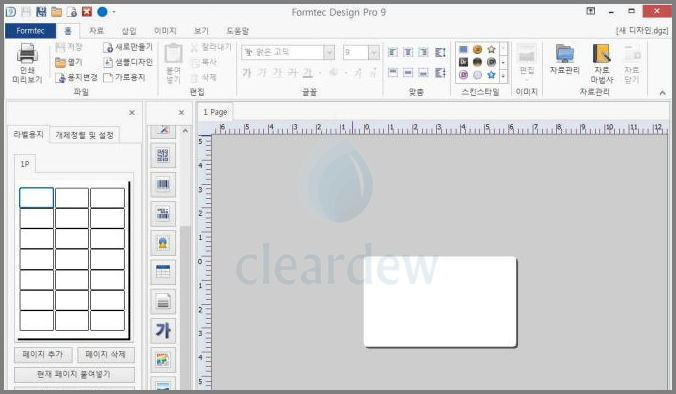This screenshot has height=394, width=676.
Task: Apply the blue star skin style
Action: coord(491,75)
